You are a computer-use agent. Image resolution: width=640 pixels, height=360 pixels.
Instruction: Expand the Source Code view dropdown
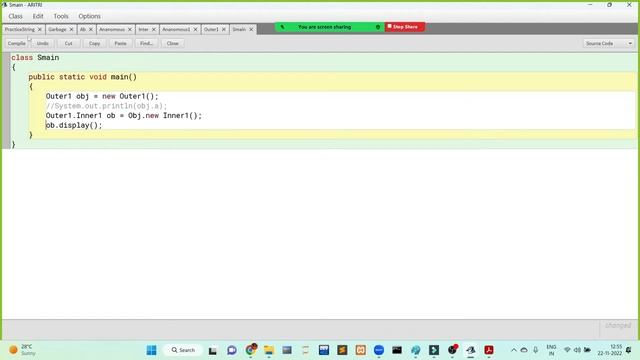point(608,43)
